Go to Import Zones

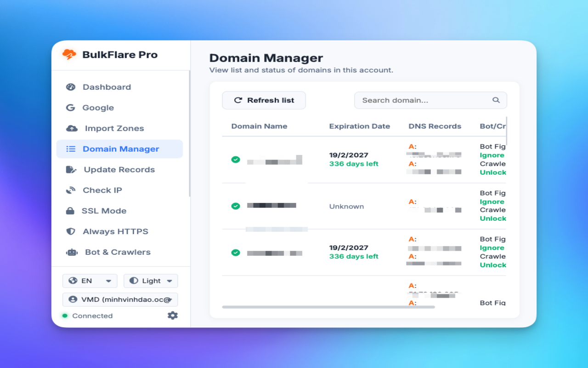pos(119,128)
